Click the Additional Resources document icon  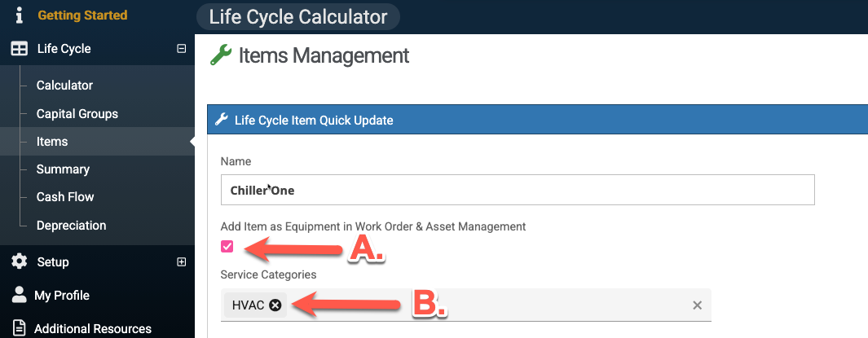point(19,328)
